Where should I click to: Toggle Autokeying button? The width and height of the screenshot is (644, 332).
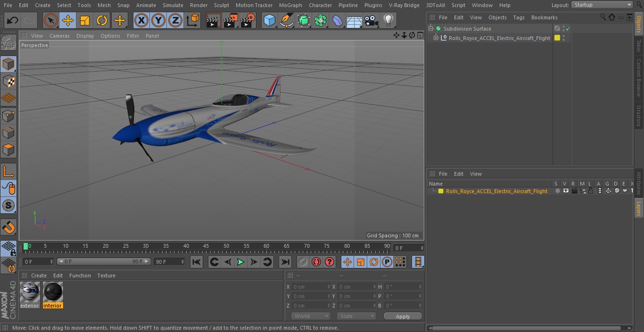coord(316,262)
